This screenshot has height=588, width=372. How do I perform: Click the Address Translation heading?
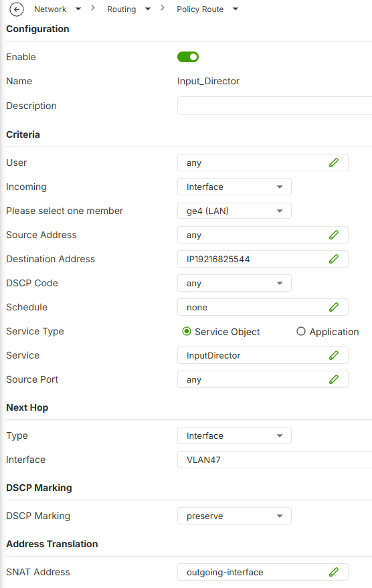(52, 544)
